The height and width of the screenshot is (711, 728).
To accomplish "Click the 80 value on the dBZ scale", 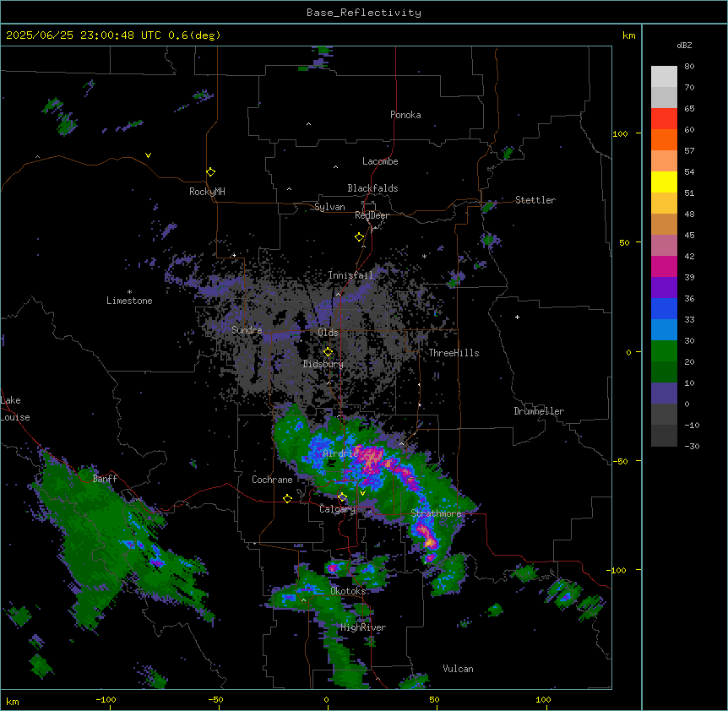I will pos(689,67).
